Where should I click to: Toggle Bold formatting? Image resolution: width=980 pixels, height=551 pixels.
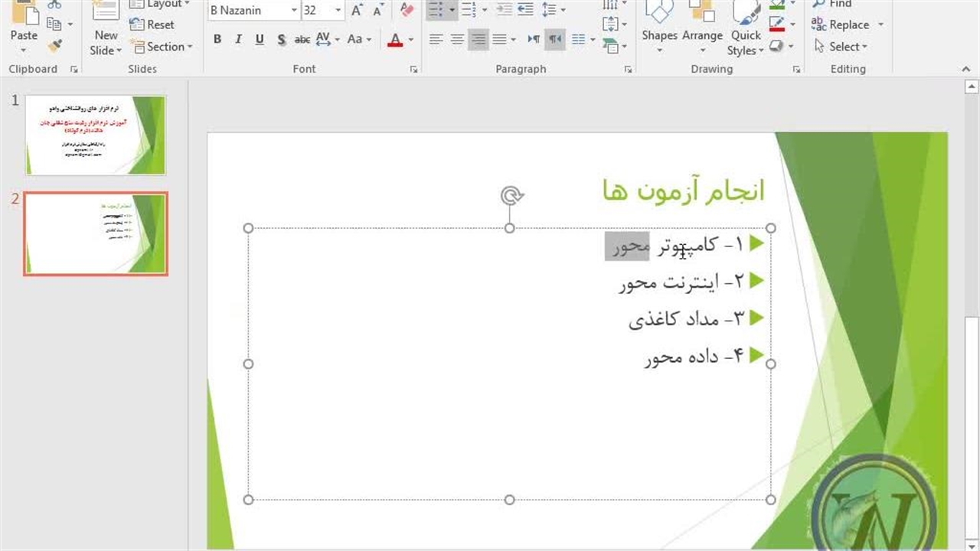pos(217,40)
